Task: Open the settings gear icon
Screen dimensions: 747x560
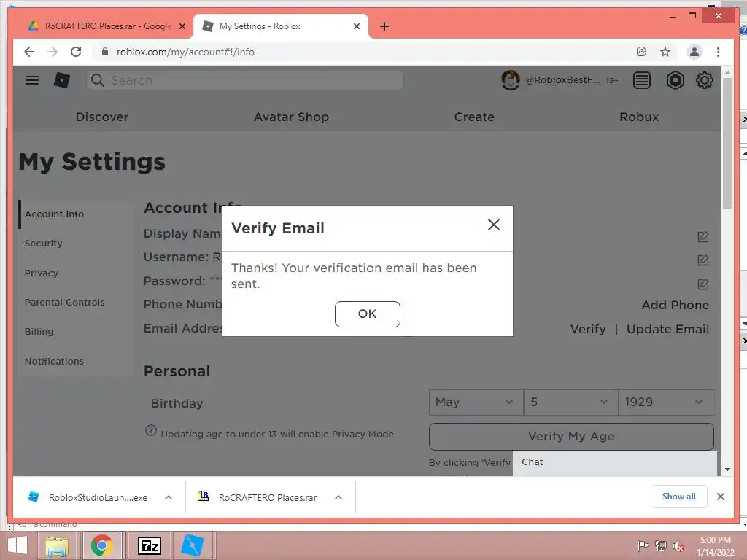Action: click(705, 80)
